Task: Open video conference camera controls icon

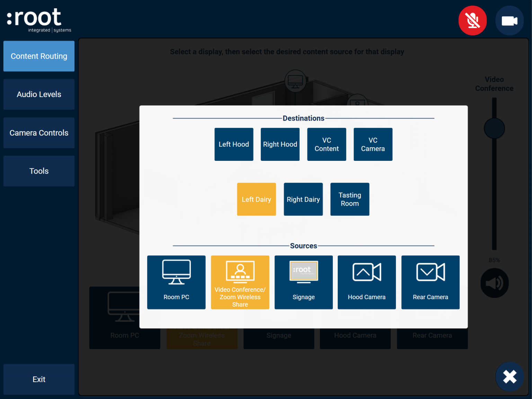Action: (x=509, y=20)
